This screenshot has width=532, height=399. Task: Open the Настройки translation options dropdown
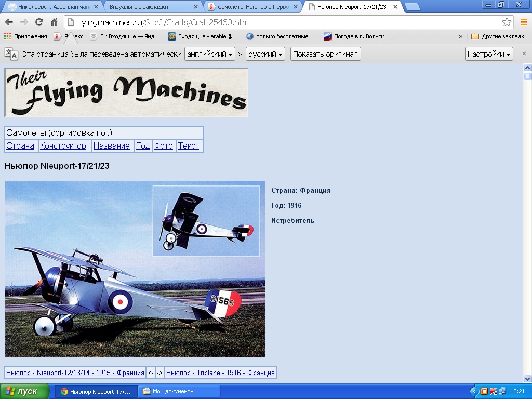(488, 54)
